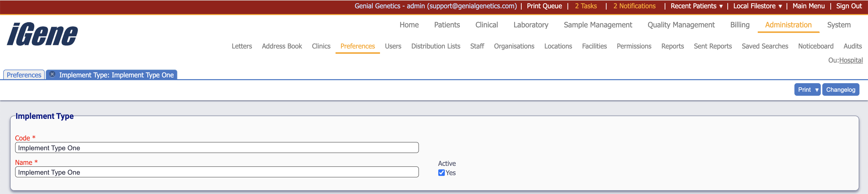Click into the Code input field

[x=217, y=148]
